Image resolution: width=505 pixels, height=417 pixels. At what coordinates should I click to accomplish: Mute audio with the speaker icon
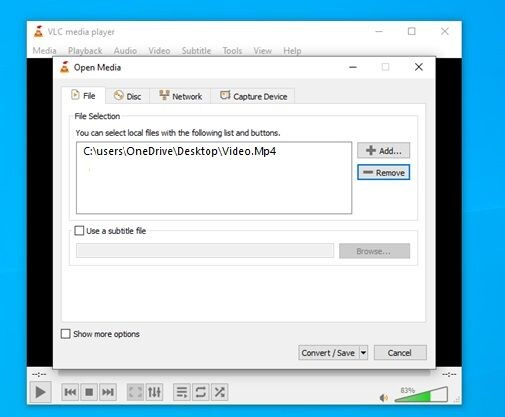(x=384, y=398)
